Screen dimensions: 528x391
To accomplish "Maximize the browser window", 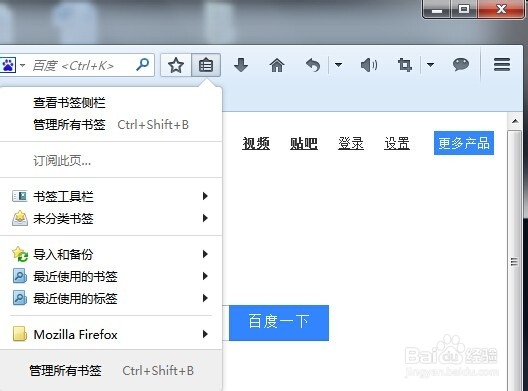I will coord(464,9).
